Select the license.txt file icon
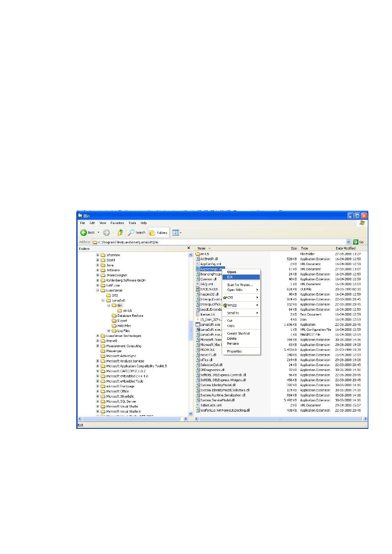Viewport: 392px width, 554px height. pyautogui.click(x=198, y=314)
